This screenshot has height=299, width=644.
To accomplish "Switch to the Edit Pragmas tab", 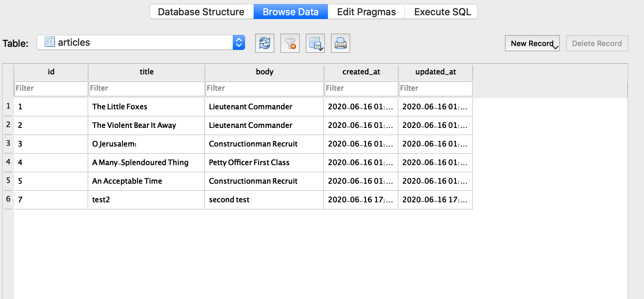I will click(x=366, y=12).
